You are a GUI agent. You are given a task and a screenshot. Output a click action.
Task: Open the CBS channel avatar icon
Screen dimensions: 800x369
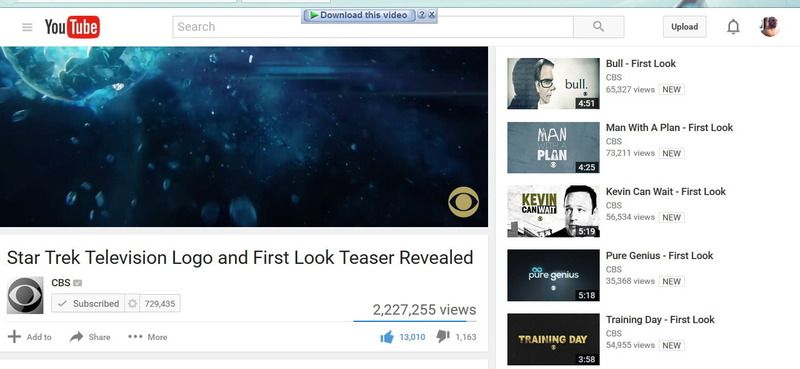coord(25,295)
